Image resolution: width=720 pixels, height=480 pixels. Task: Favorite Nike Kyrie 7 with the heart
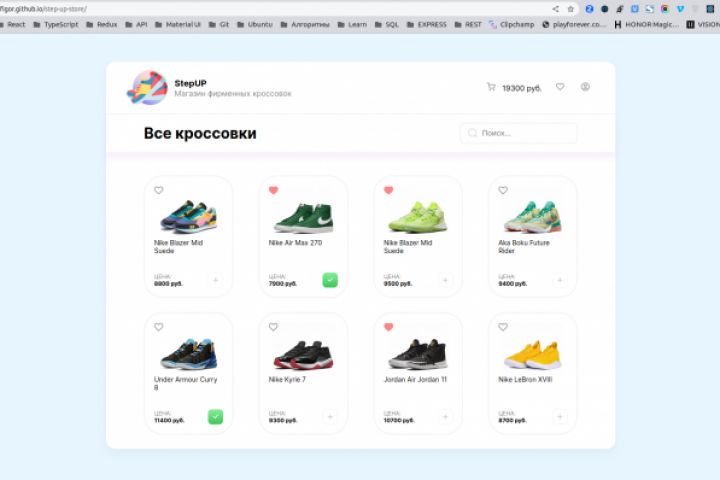pos(273,327)
